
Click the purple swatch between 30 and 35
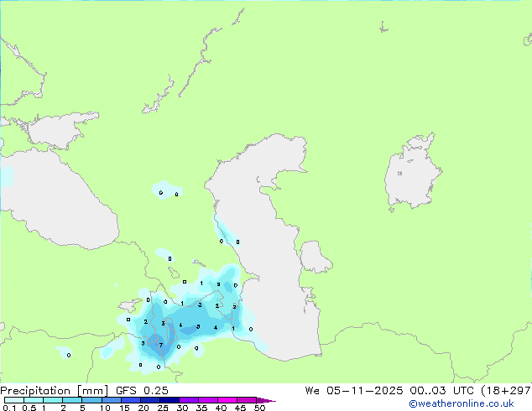click(189, 400)
